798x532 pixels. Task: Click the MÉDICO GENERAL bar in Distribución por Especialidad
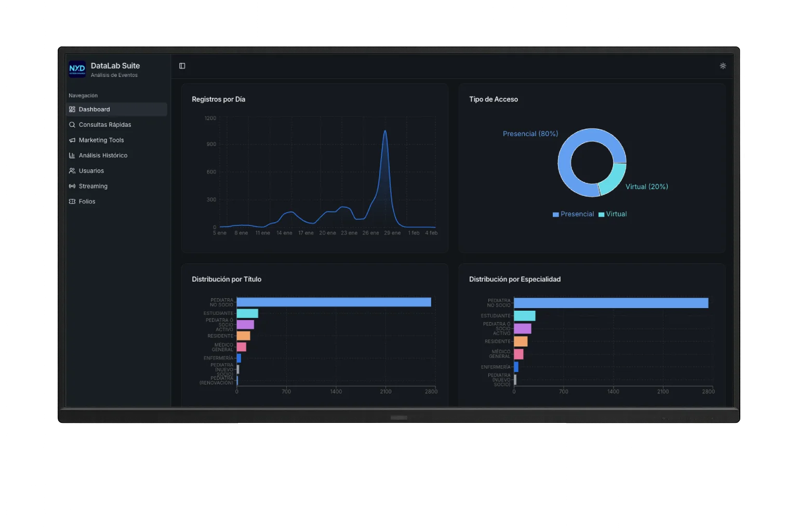(518, 354)
